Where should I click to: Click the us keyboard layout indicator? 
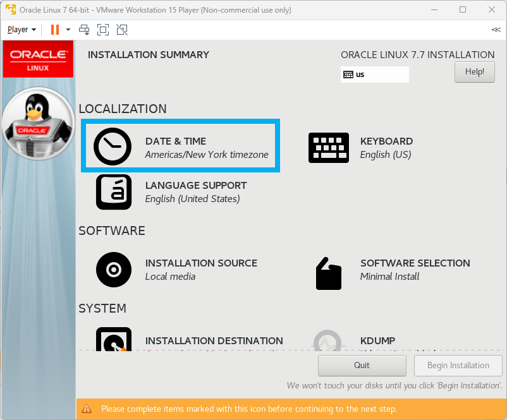pyautogui.click(x=375, y=75)
